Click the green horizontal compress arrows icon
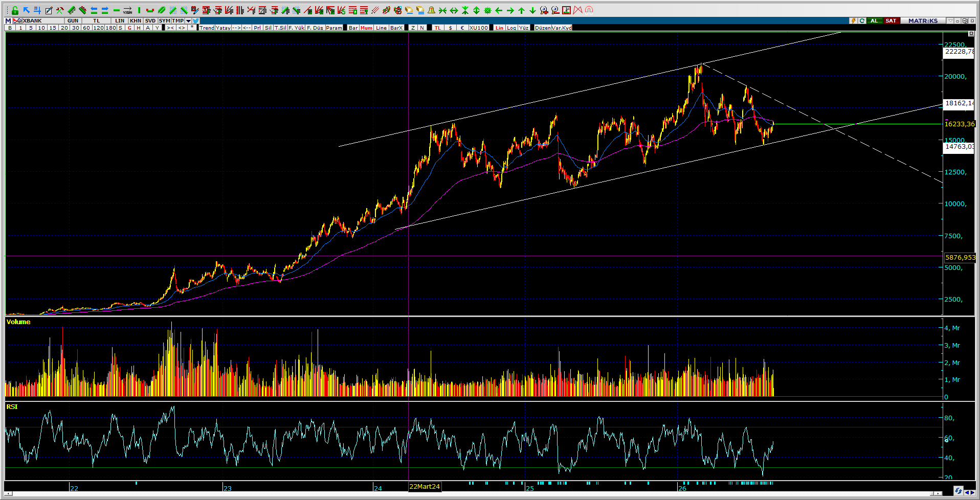 442,10
